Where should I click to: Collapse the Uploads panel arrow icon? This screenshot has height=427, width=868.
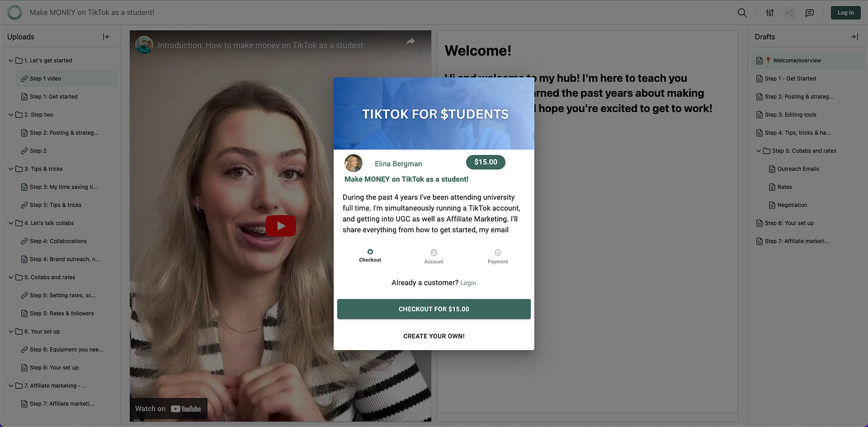107,37
